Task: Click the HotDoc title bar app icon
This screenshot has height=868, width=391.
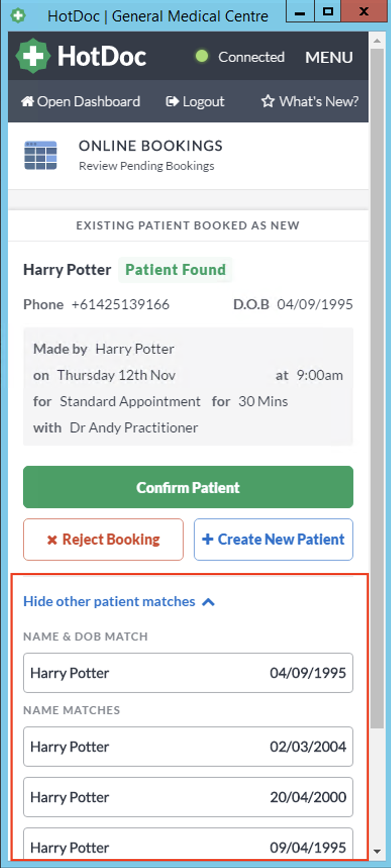Action: click(x=18, y=16)
